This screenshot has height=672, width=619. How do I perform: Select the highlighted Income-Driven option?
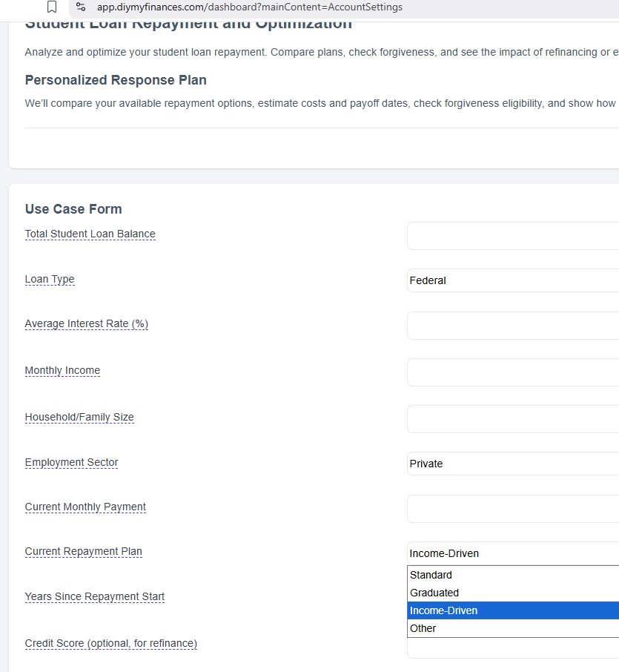click(x=512, y=610)
